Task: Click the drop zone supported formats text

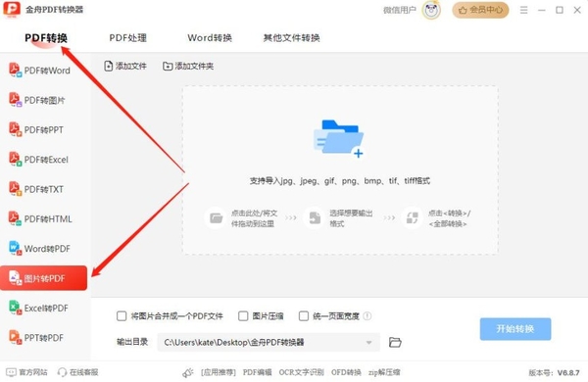Action: pos(340,181)
